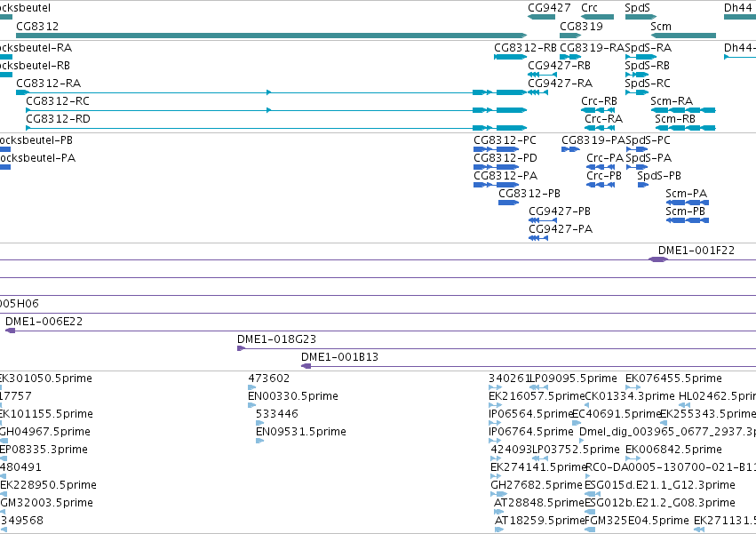The width and height of the screenshot is (756, 534).
Task: Click transcript CG8312-RD label
Action: (58, 119)
